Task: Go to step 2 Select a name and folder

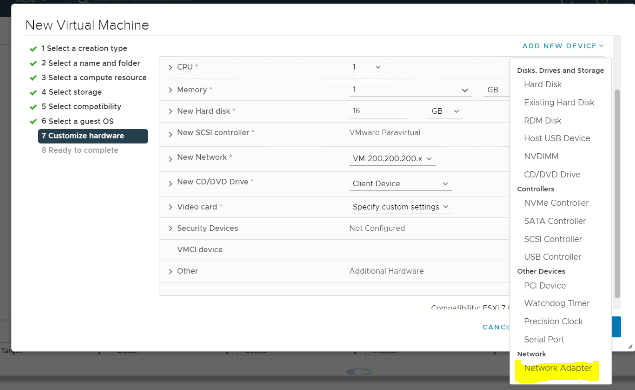Action: [90, 63]
